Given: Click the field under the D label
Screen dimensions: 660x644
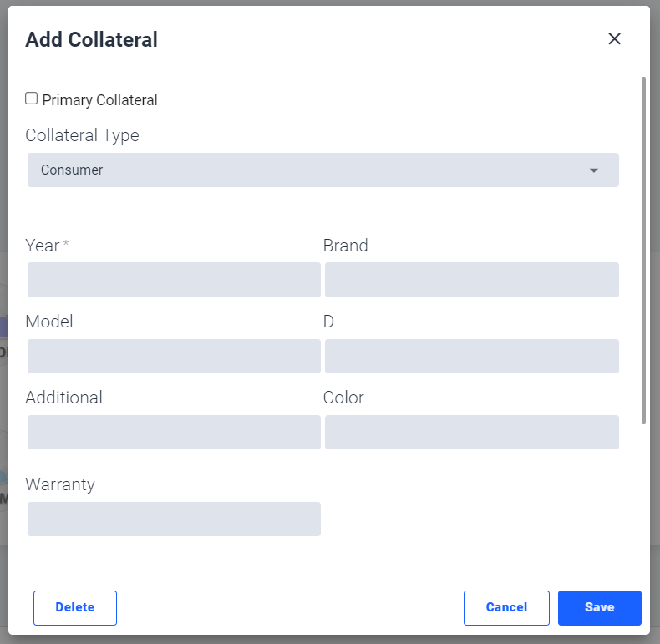Looking at the screenshot, I should (471, 356).
